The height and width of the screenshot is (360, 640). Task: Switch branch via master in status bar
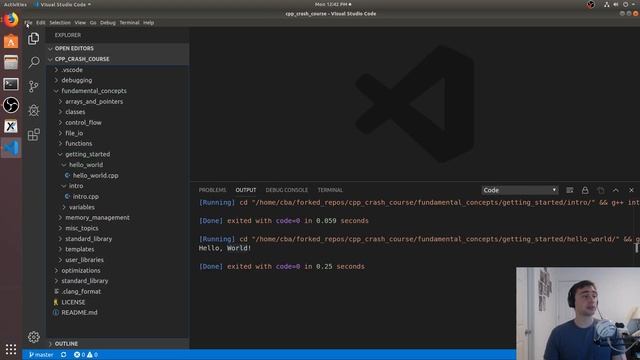click(41, 355)
